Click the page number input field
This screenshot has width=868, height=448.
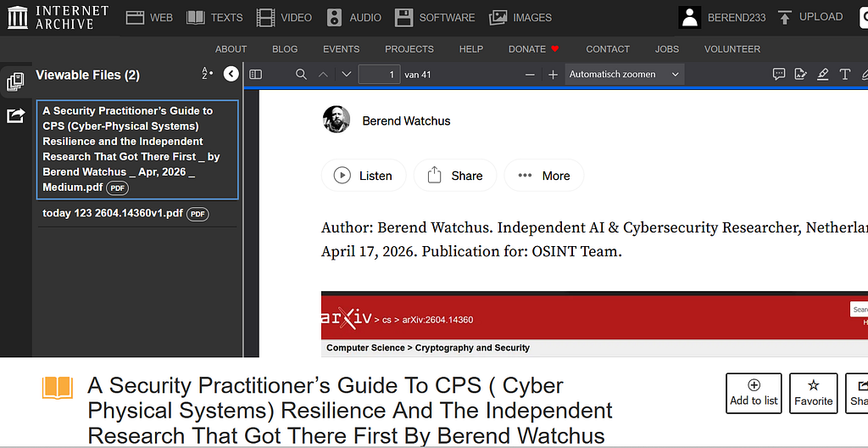[379, 75]
